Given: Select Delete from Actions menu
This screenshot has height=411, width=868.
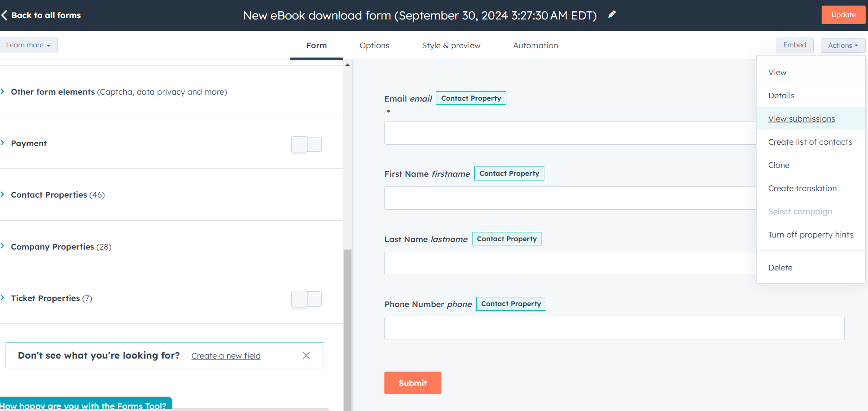Looking at the screenshot, I should point(811,268).
